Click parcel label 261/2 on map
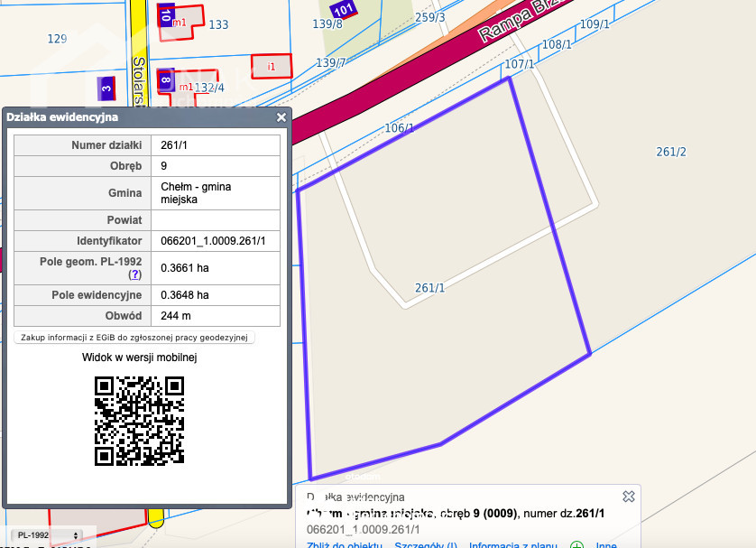 670,152
